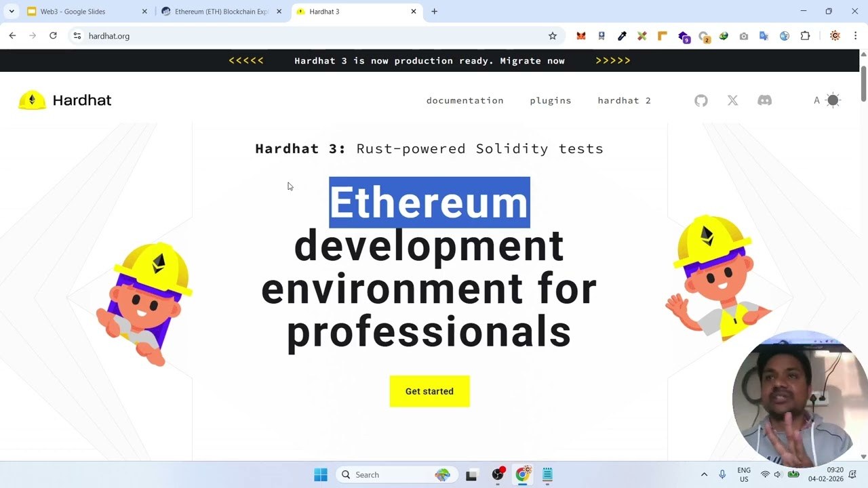Screen dimensions: 868x488
Task: Open the documentation nav link
Action: coord(465,100)
